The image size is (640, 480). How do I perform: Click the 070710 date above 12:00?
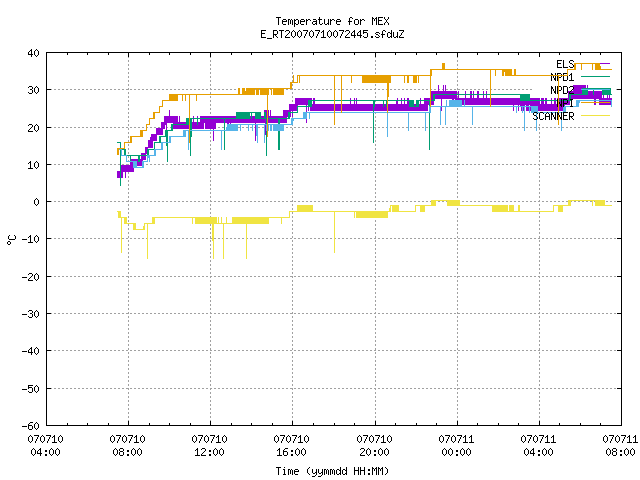click(210, 439)
